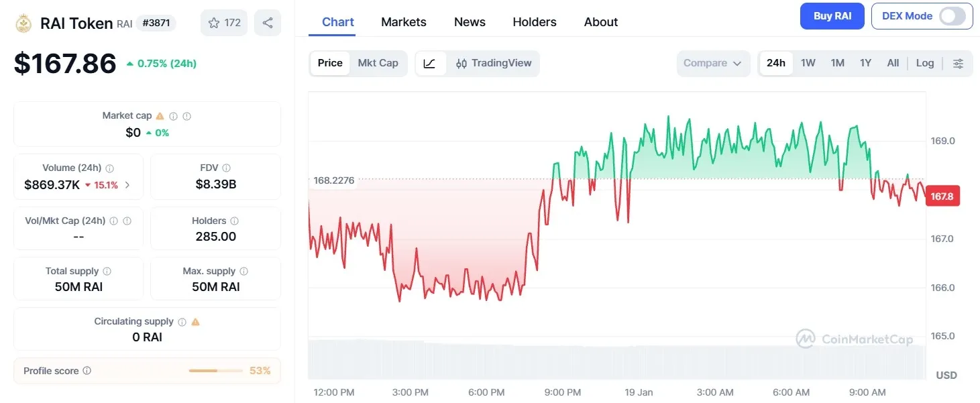This screenshot has height=403, width=980.
Task: Switch chart to Log scale
Action: 925,63
